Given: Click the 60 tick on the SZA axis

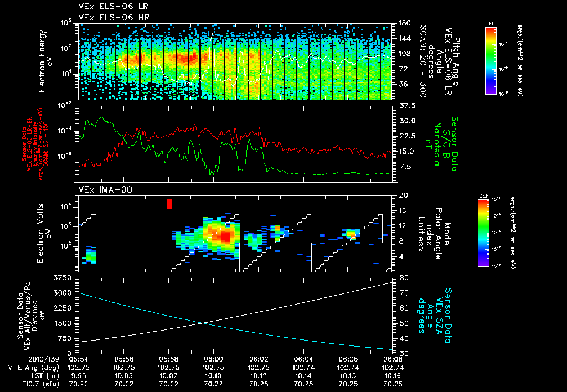Looking at the screenshot, I should pyautogui.click(x=404, y=308).
